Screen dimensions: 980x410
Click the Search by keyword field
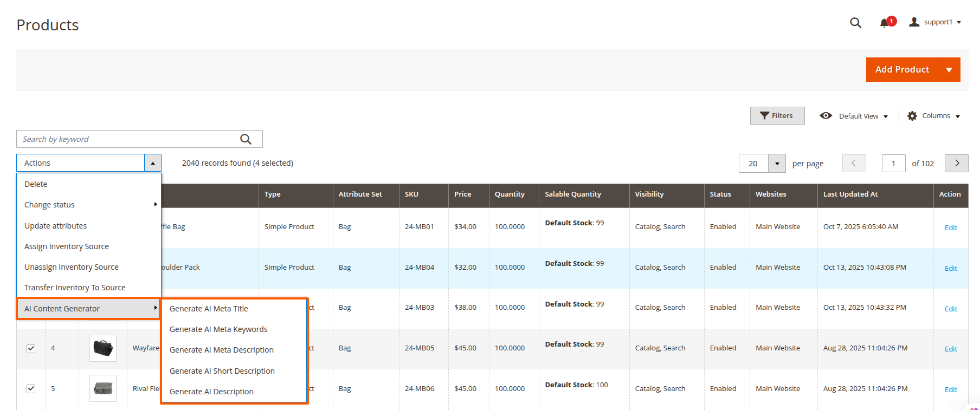pos(127,139)
